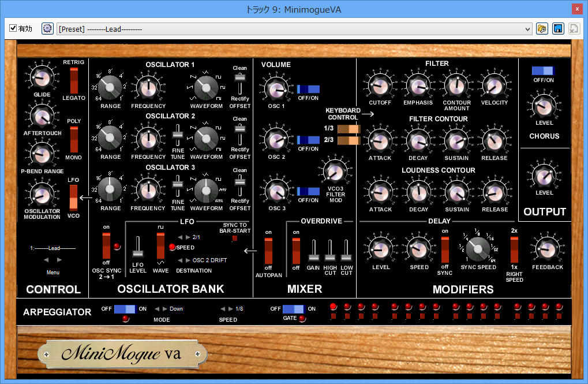Toggle keyboard control 2/3 switch
This screenshot has height=384, width=588.
tap(349, 140)
